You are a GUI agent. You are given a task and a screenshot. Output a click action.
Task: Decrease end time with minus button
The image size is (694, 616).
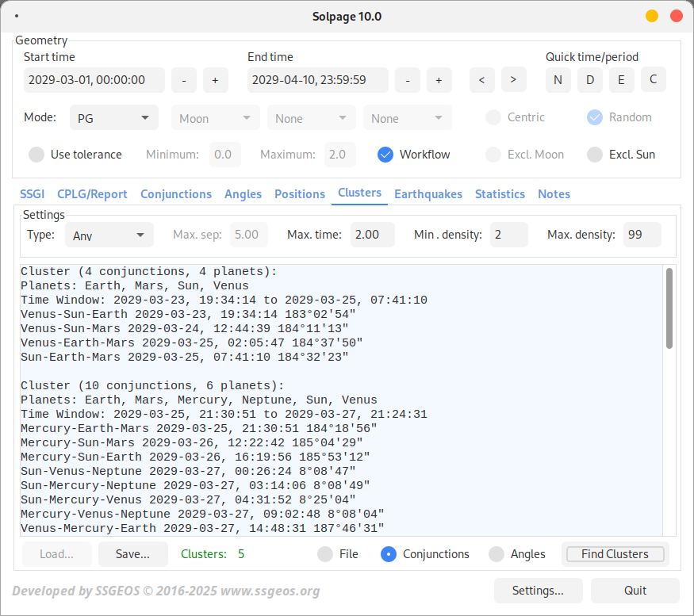[x=407, y=80]
